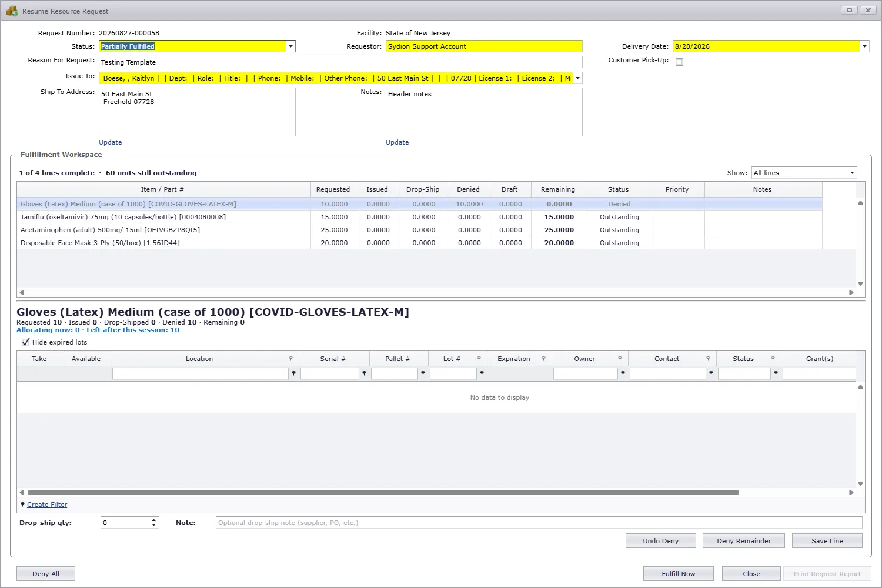Expand the Status dropdown showing Partially Fulfilled
Screen dimensions: 882x588
point(290,46)
